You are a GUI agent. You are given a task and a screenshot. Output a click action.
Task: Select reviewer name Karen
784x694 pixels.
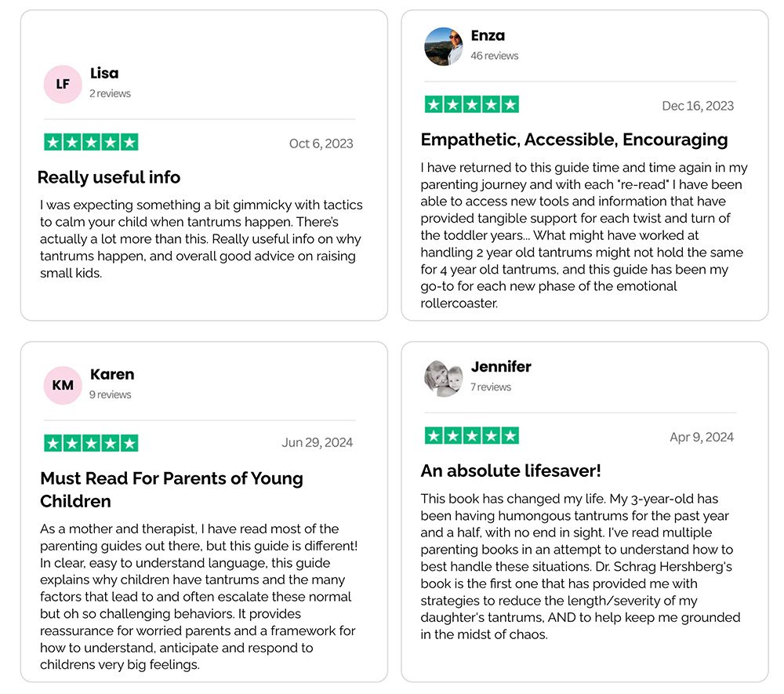(112, 375)
